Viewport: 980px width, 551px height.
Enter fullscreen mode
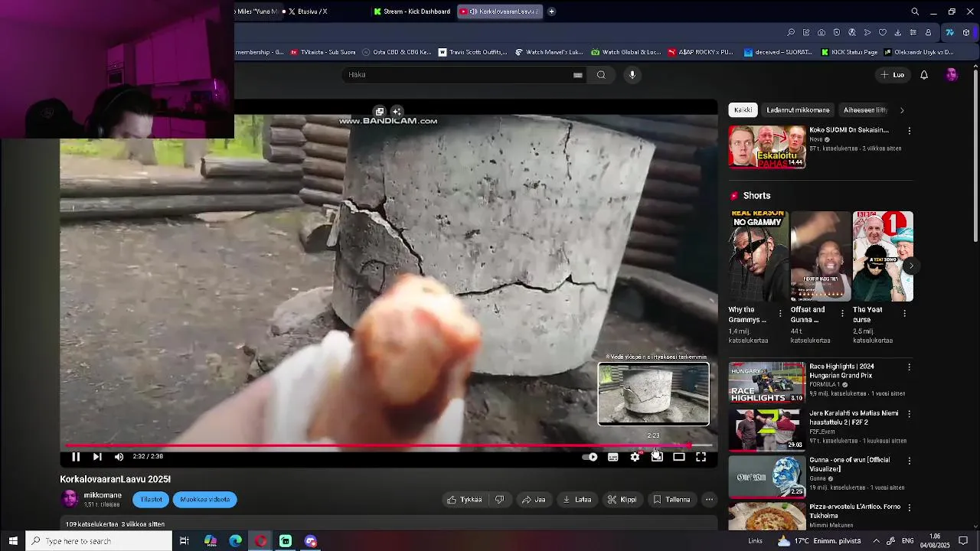[701, 457]
